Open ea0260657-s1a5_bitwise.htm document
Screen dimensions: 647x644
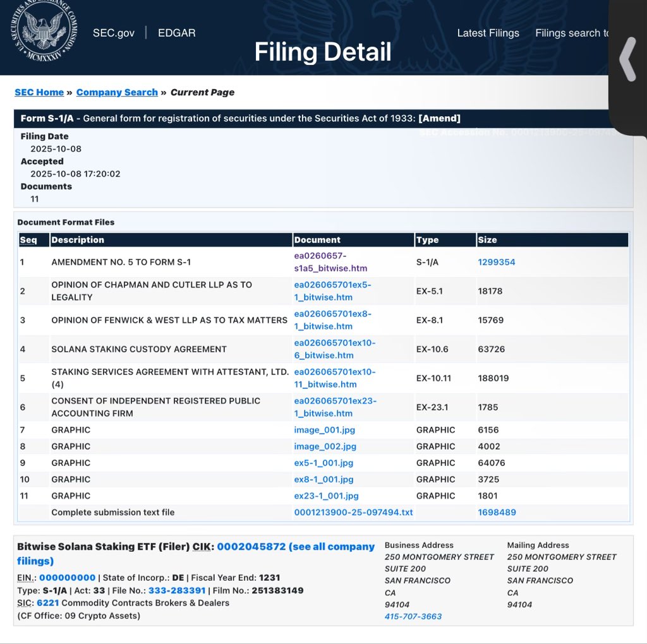(x=330, y=262)
